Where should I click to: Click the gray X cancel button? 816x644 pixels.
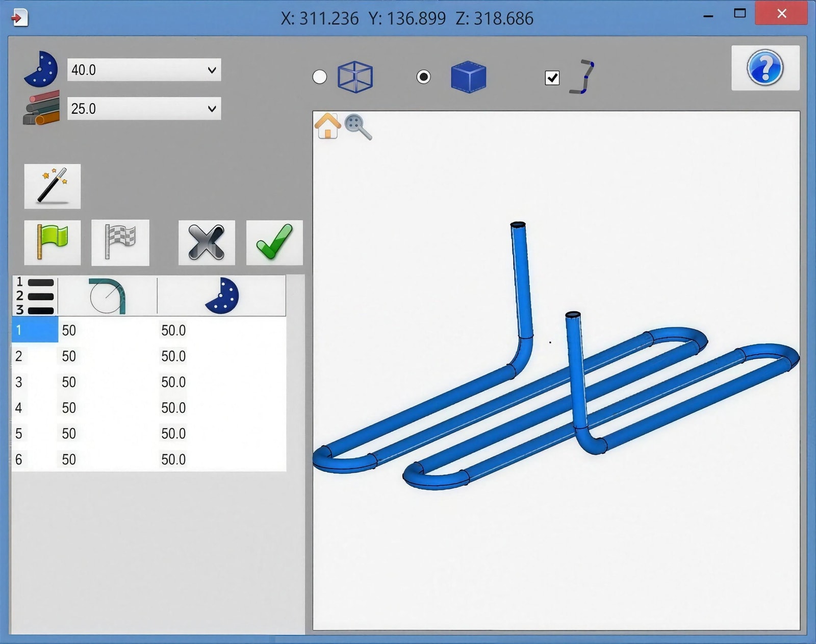click(x=207, y=243)
